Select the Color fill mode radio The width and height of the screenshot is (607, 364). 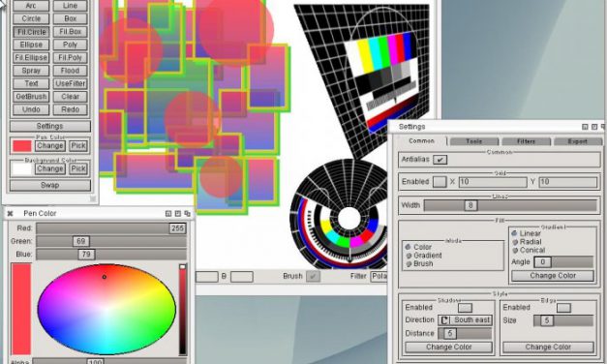408,247
